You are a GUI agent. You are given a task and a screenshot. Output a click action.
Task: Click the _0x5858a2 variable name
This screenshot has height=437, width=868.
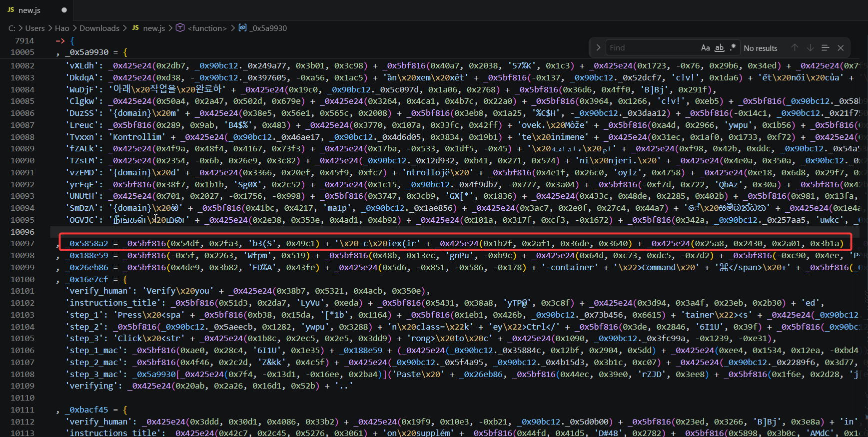coord(86,244)
